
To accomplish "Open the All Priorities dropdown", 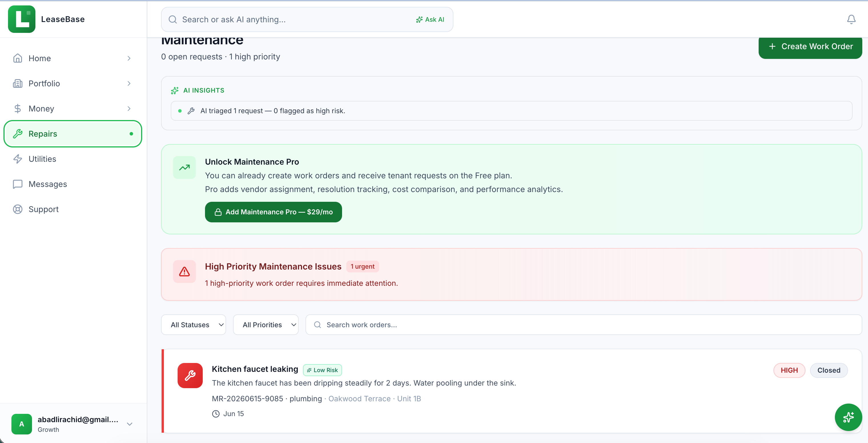I will pyautogui.click(x=266, y=325).
